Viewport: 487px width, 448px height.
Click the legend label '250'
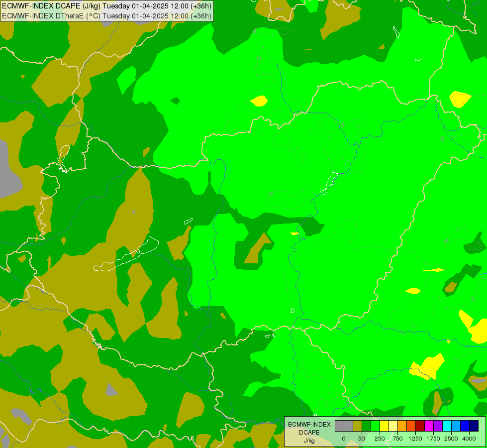[380, 439]
